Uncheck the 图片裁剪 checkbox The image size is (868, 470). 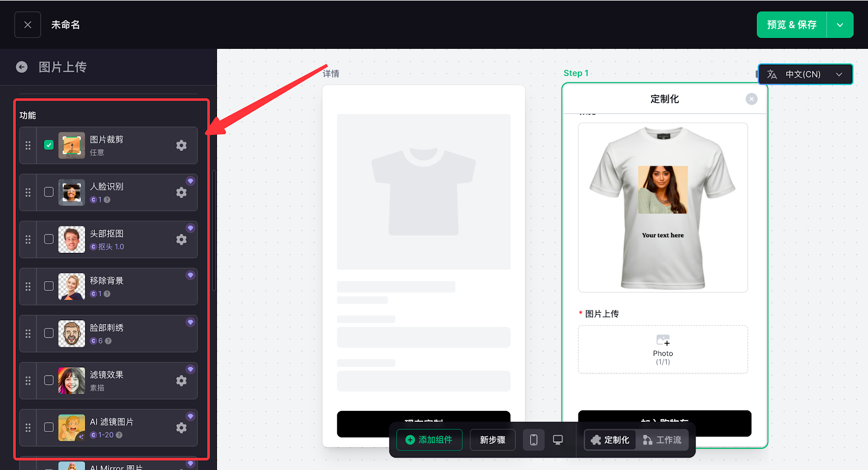[x=49, y=145]
